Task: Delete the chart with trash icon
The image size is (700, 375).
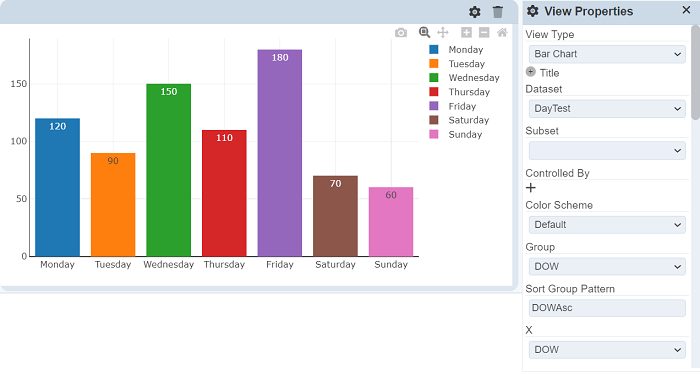Action: tap(498, 12)
